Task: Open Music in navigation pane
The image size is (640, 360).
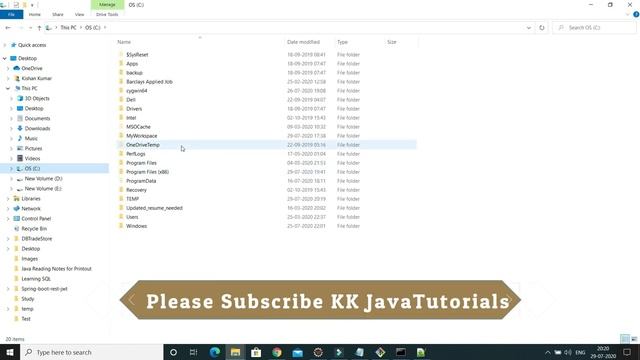Action: click(x=31, y=138)
